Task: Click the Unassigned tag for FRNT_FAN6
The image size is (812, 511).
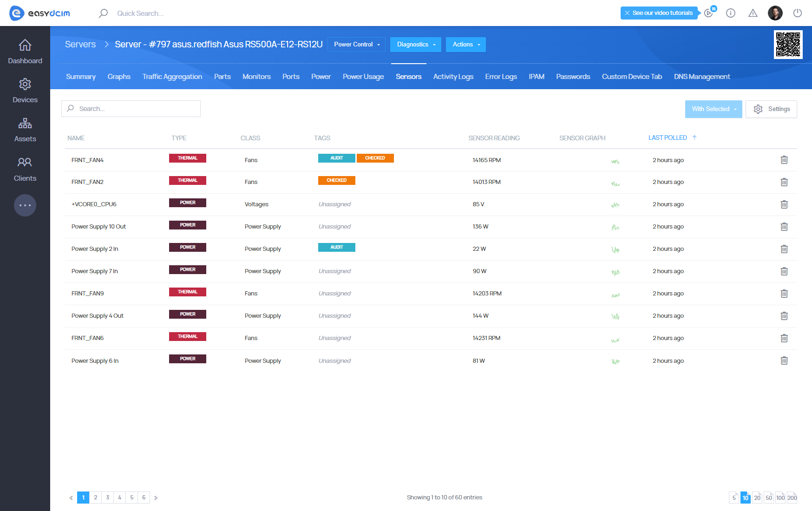Action: click(x=334, y=338)
